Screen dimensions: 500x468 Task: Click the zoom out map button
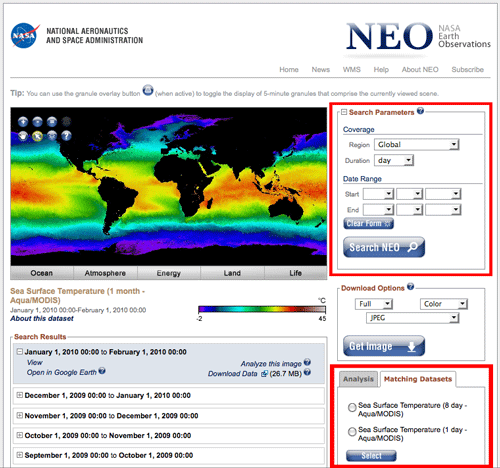tap(37, 122)
